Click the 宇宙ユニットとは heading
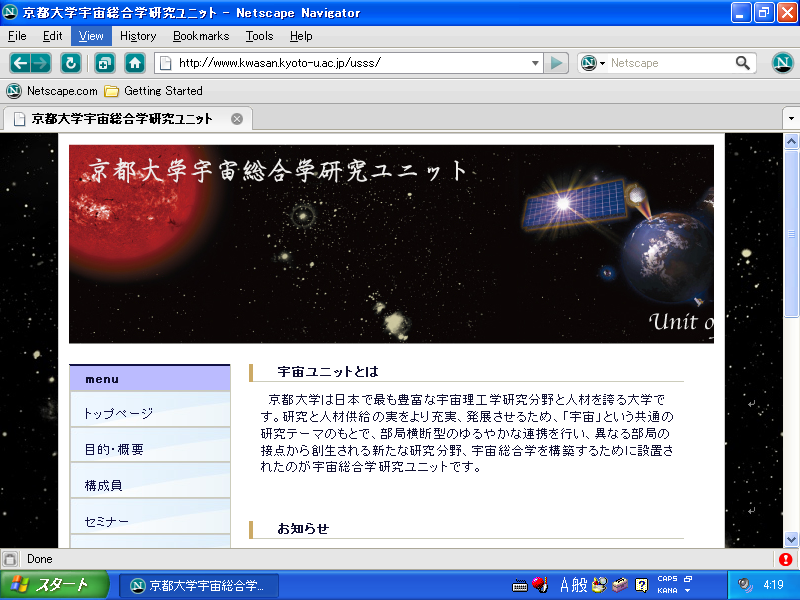The height and width of the screenshot is (600, 800). (328, 372)
